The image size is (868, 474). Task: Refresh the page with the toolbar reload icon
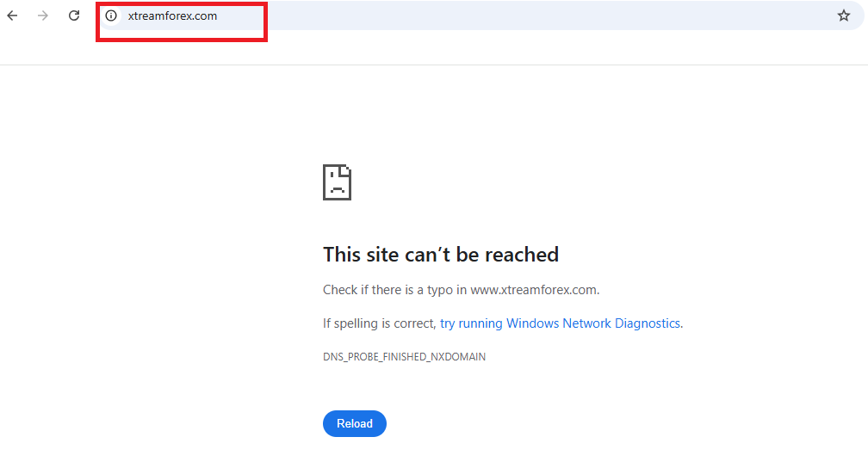tap(74, 15)
